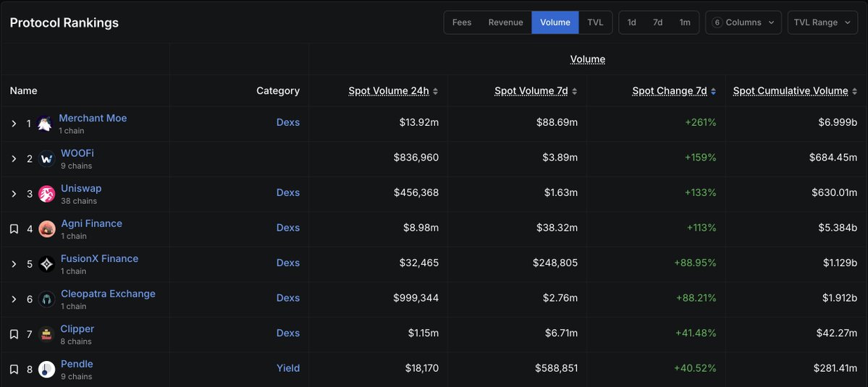This screenshot has height=387, width=868.
Task: Expand the Uniswap row chains
Action: (x=14, y=194)
